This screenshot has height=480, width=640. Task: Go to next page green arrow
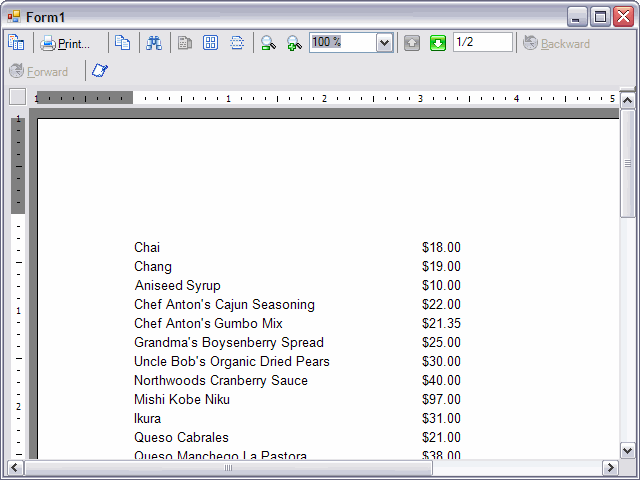point(438,43)
